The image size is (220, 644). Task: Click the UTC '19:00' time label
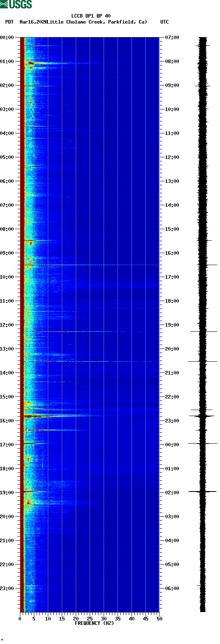point(172,325)
